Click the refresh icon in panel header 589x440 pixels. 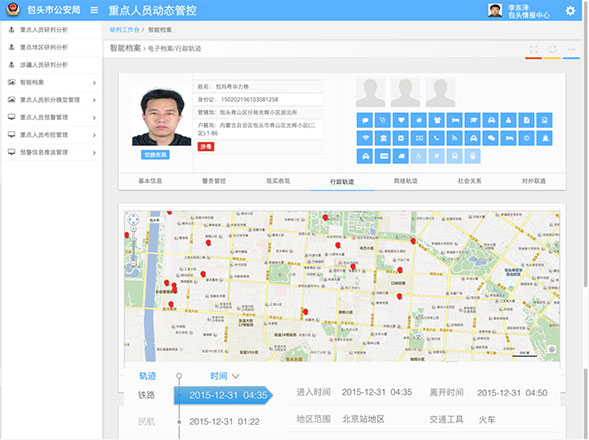pos(552,49)
